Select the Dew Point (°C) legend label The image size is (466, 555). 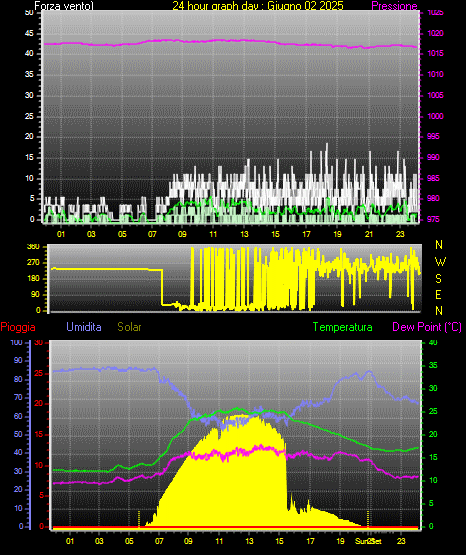pos(427,327)
